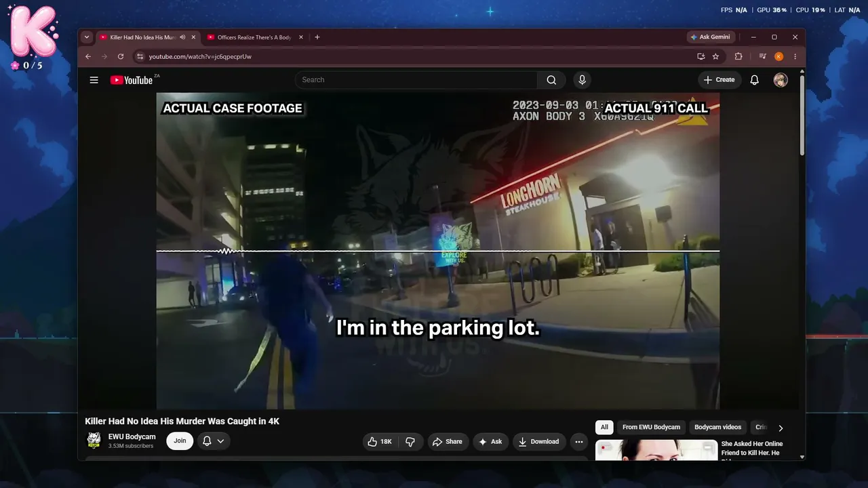This screenshot has width=868, height=488.
Task: Click the FPS N/A overlay stat
Action: [x=734, y=10]
